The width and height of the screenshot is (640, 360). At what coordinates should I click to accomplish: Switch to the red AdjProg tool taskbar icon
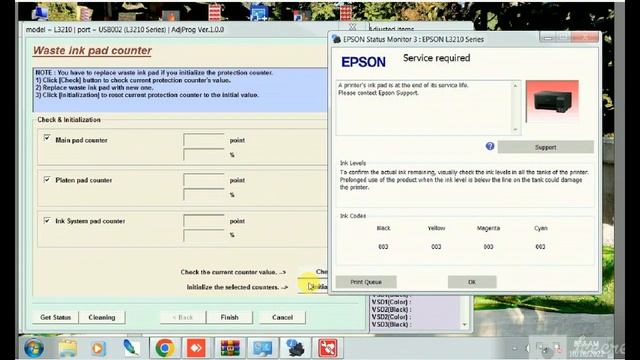click(327, 348)
